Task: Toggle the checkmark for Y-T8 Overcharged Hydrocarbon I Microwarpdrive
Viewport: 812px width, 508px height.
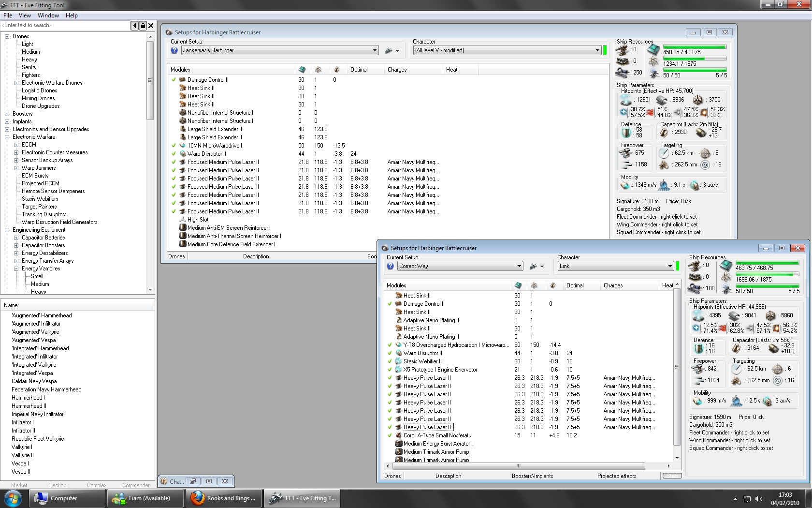Action: coord(390,345)
